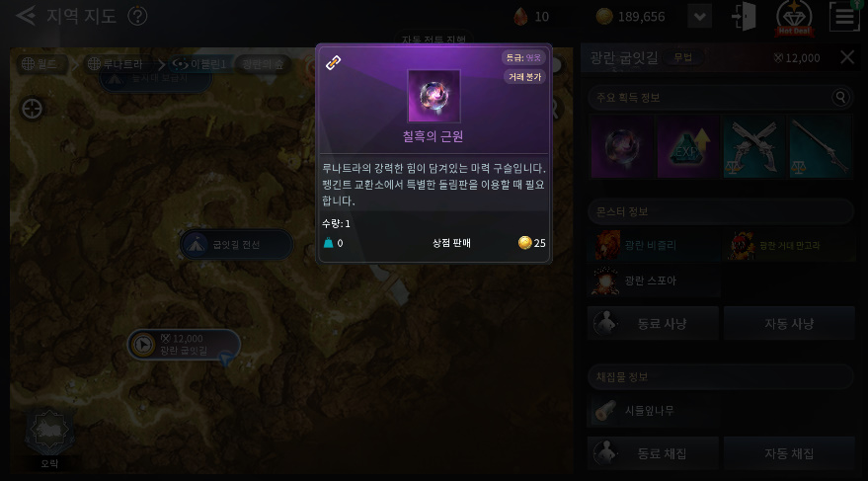868x481 pixels.
Task: Select the 월드 breadcrumb
Action: (39, 64)
